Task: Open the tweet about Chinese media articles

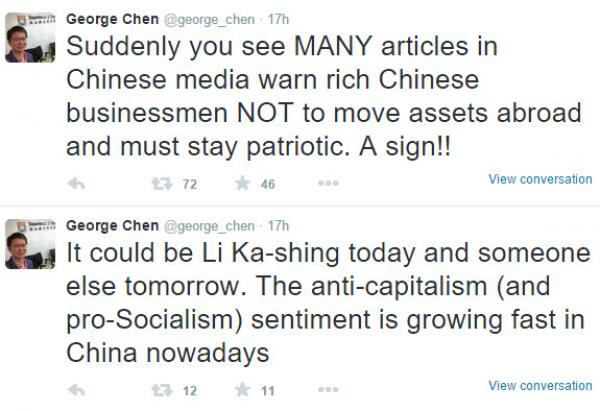Action: [x=324, y=96]
